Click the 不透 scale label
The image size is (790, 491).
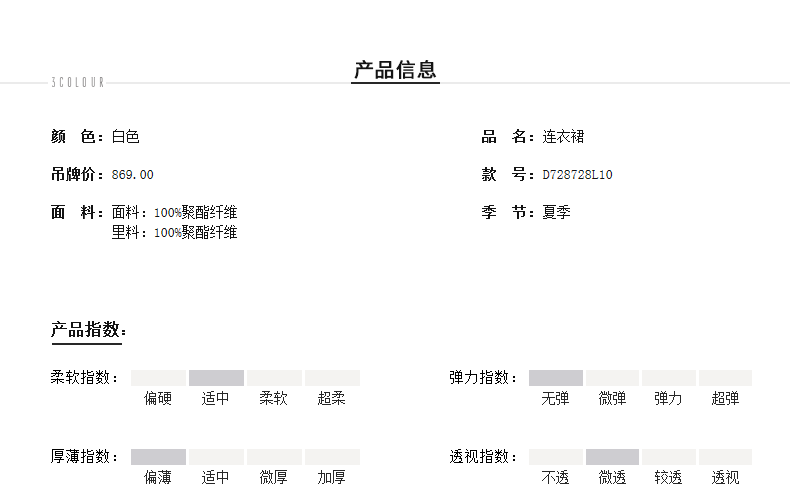555,477
